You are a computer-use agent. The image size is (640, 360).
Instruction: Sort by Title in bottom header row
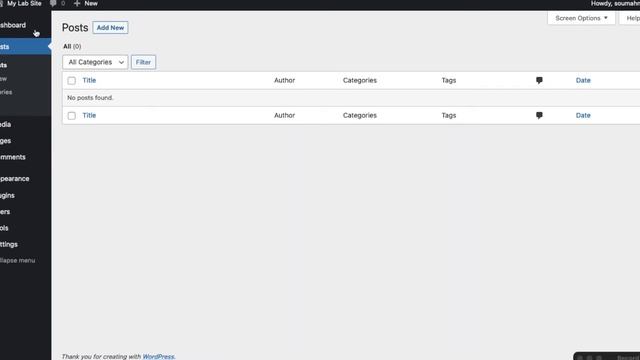point(89,116)
